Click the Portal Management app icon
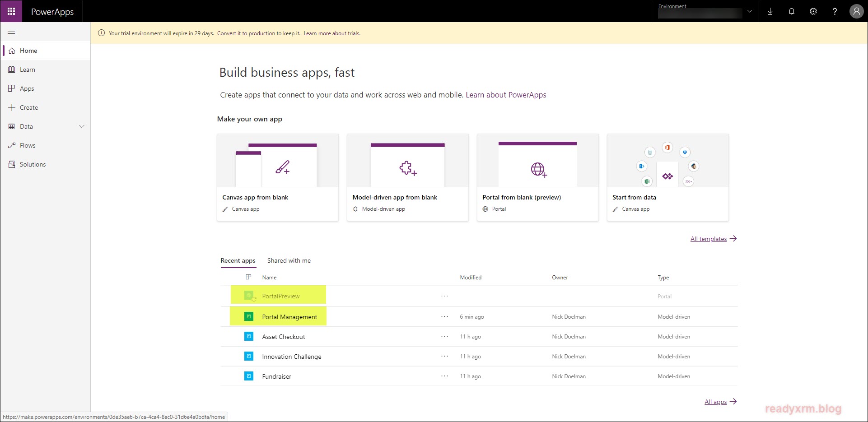Image resolution: width=868 pixels, height=422 pixels. click(x=249, y=316)
